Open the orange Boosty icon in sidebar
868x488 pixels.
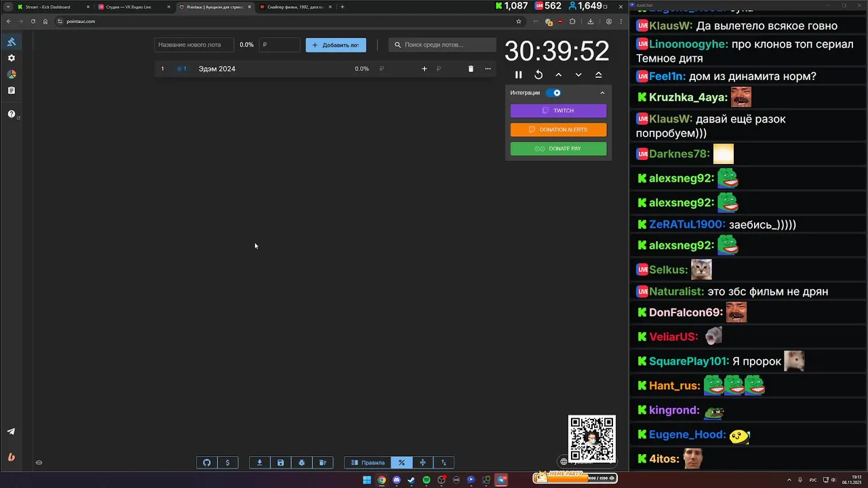point(12,457)
